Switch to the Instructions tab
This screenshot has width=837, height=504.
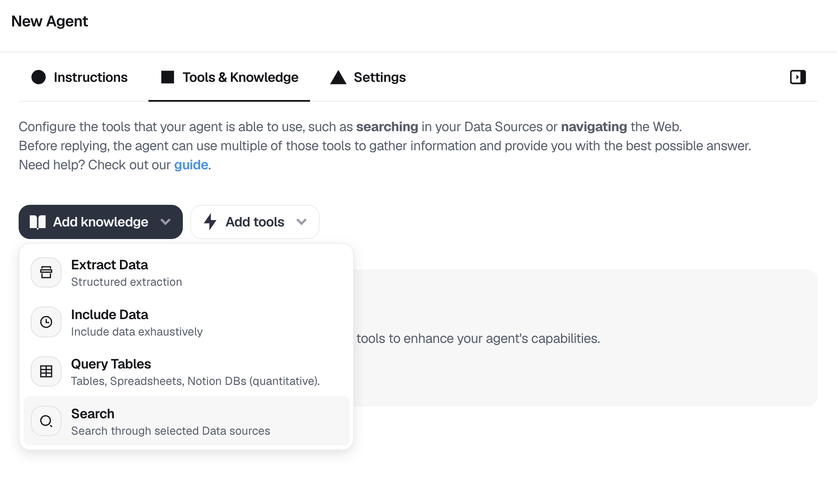pos(80,77)
